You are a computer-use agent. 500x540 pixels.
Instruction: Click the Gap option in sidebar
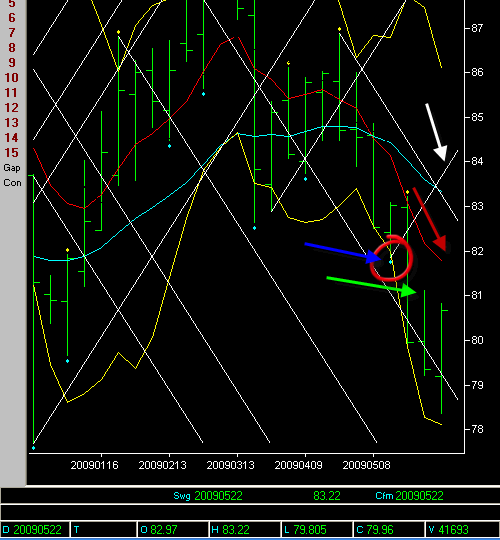(12, 168)
